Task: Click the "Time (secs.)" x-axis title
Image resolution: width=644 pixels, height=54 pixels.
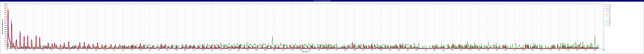Action: pos(305,52)
